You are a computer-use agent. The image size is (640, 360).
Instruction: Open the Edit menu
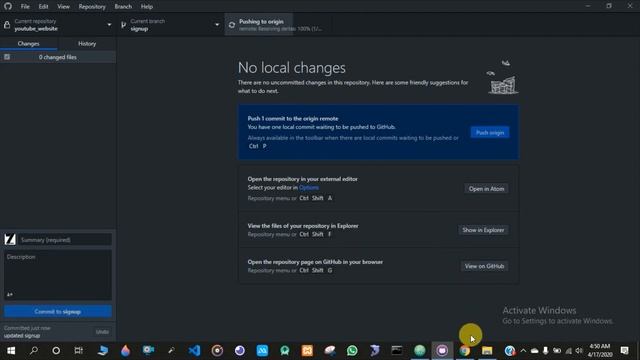43,7
